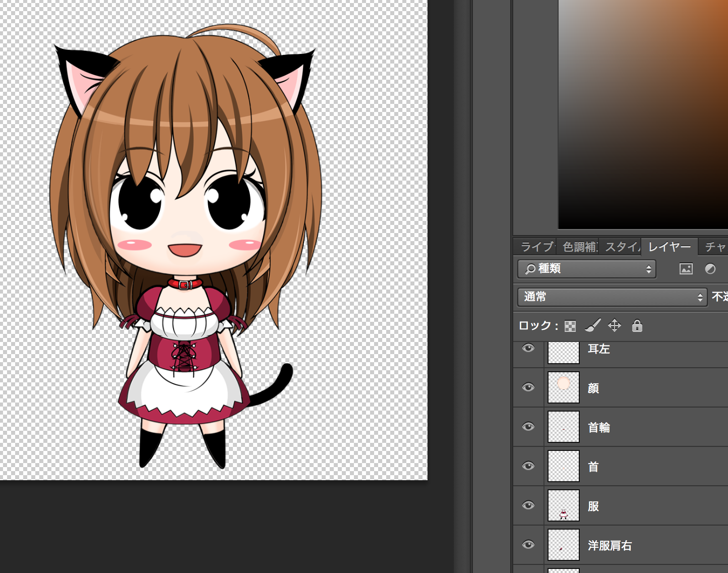Click the 顔 layer name
This screenshot has height=573, width=728.
(x=593, y=388)
